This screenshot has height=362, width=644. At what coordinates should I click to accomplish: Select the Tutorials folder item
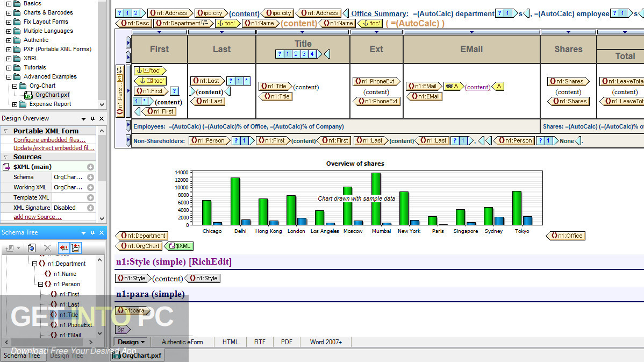tap(34, 67)
